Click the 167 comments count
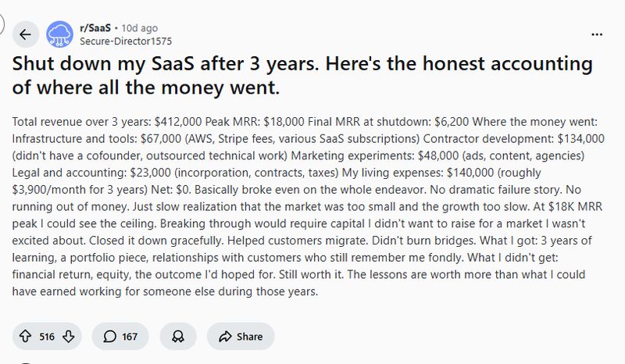The width and height of the screenshot is (625, 364). click(130, 337)
